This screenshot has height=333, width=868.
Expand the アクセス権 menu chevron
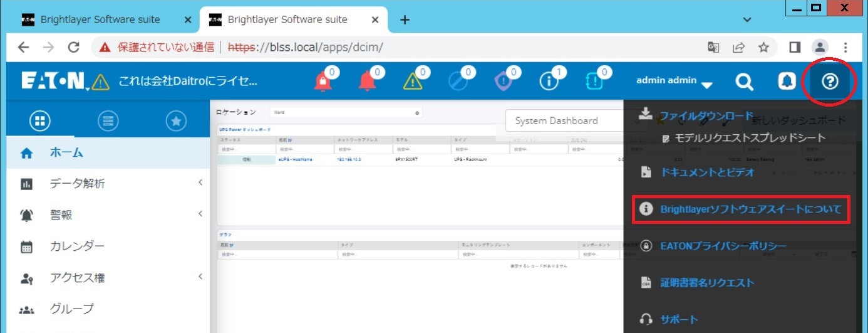click(200, 277)
